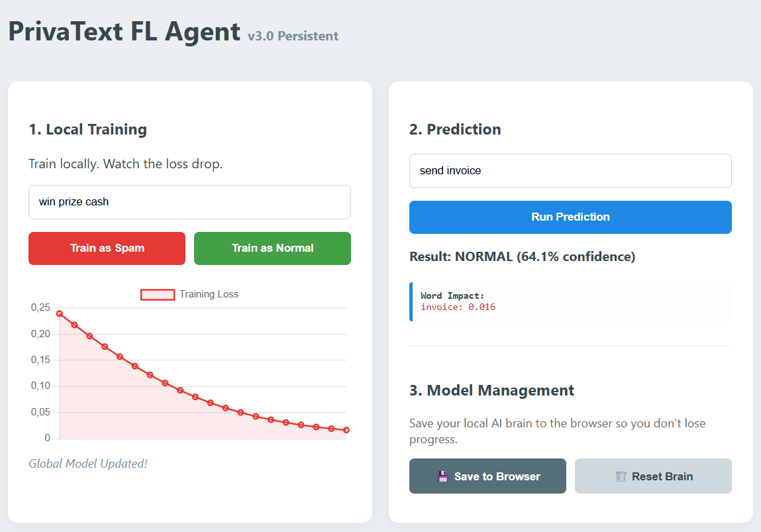Click the 'Global Model Updated!' status message
761x532 pixels.
(88, 464)
